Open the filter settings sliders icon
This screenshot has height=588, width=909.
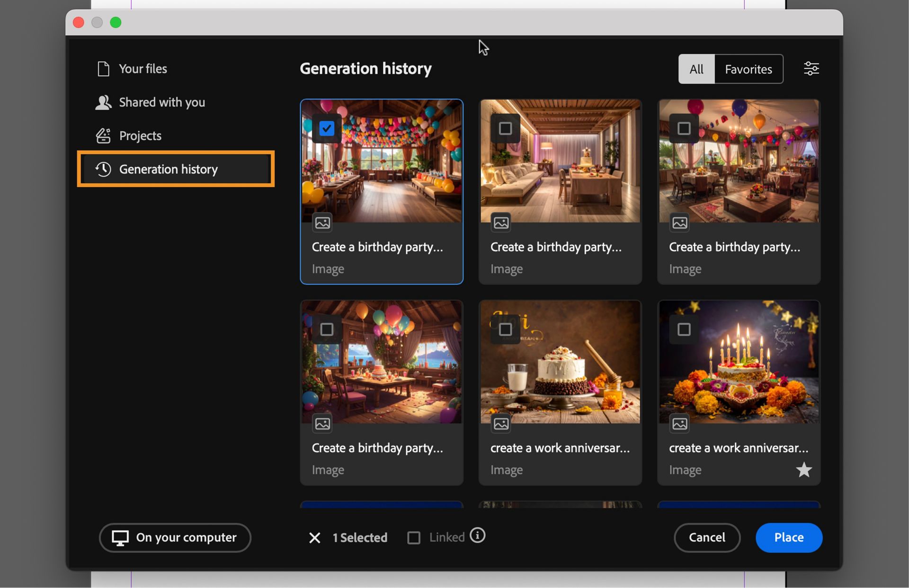click(x=811, y=69)
